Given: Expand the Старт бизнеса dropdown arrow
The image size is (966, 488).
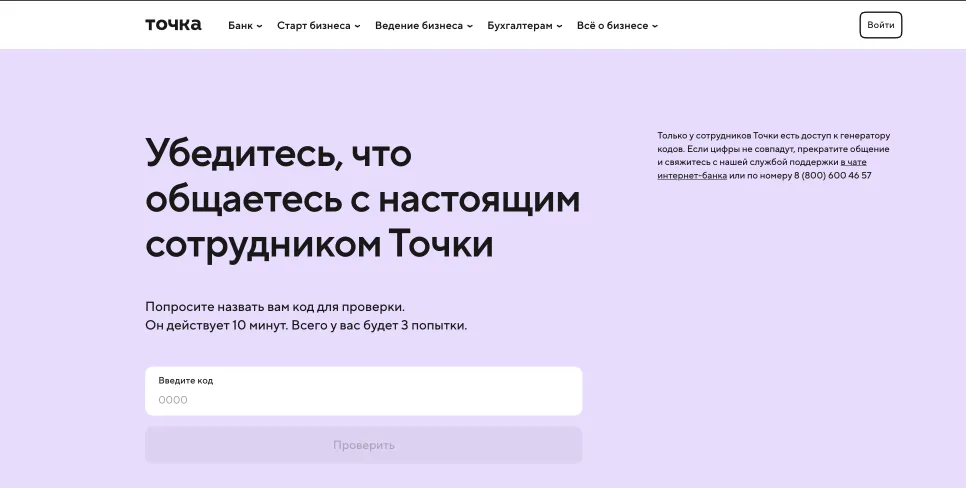Looking at the screenshot, I should [x=358, y=26].
